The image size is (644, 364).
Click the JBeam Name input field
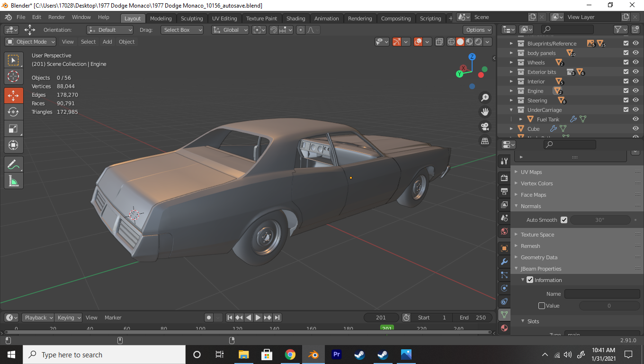[x=602, y=294]
